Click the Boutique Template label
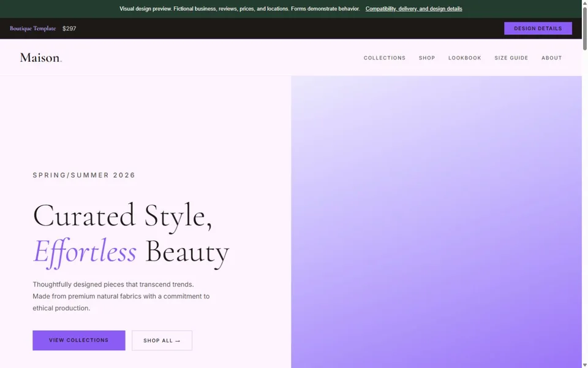 point(32,29)
